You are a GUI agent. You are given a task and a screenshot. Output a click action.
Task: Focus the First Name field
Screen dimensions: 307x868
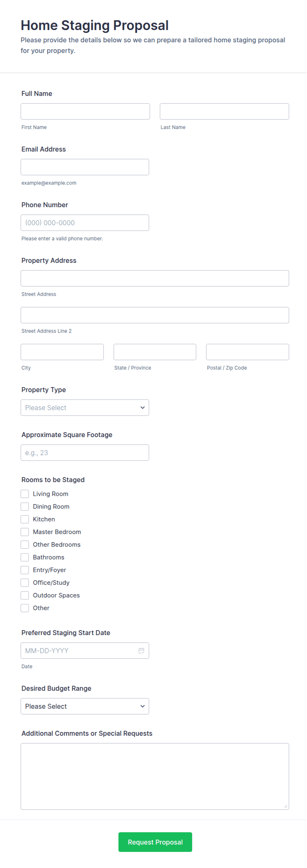(x=85, y=111)
